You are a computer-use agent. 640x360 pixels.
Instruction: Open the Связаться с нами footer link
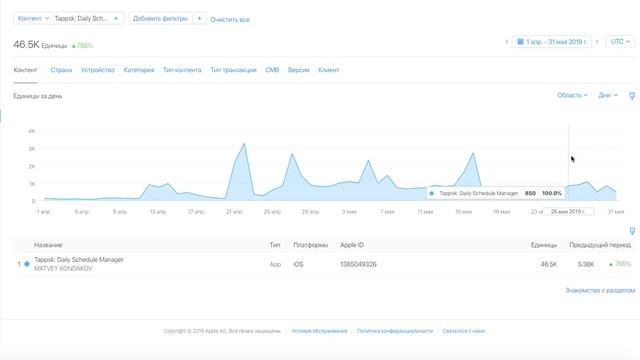click(464, 331)
